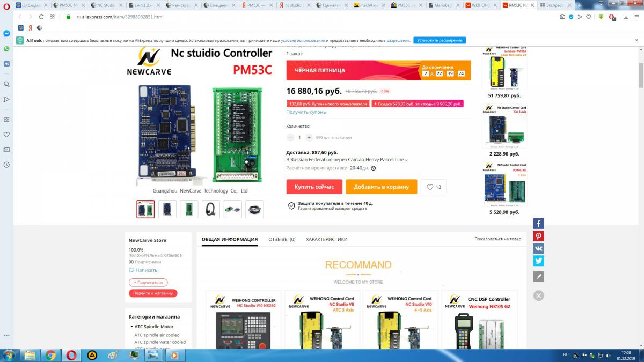Click the quantity input field
Screen dimensions: 644x362
tap(299, 138)
